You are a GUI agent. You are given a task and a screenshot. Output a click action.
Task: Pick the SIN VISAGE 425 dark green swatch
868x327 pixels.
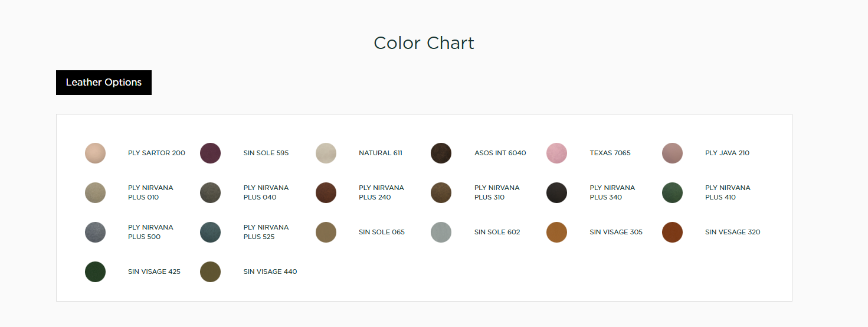(x=95, y=272)
